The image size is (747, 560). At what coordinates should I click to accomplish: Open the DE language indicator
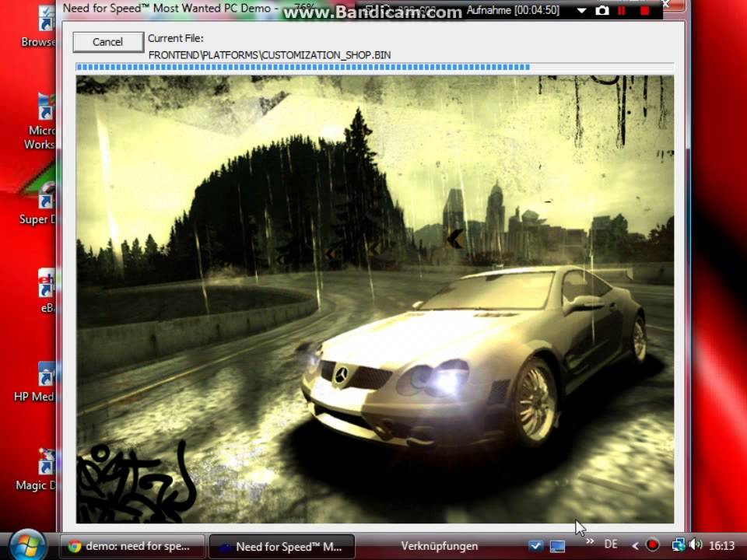click(611, 544)
